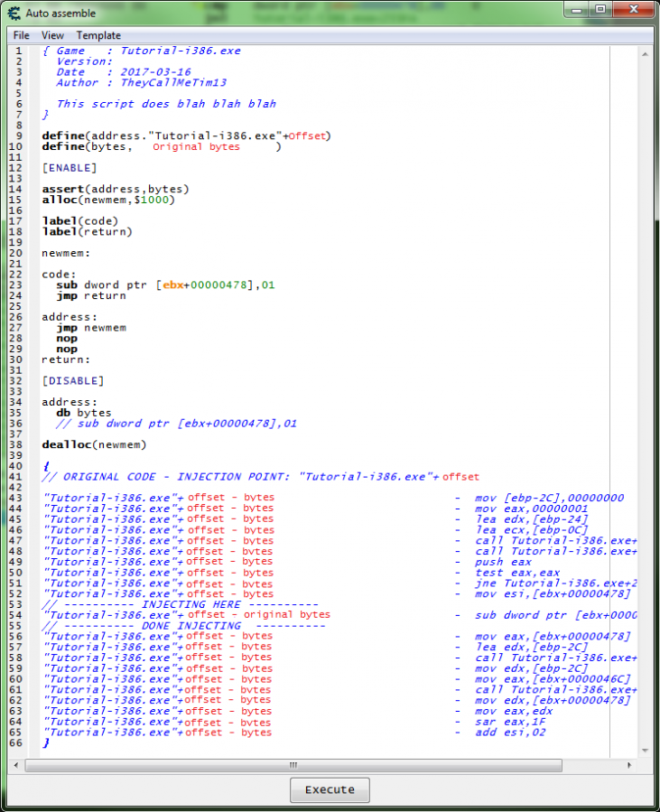The width and height of the screenshot is (660, 812).
Task: Maximize the Auto assemble window
Action: (600, 10)
